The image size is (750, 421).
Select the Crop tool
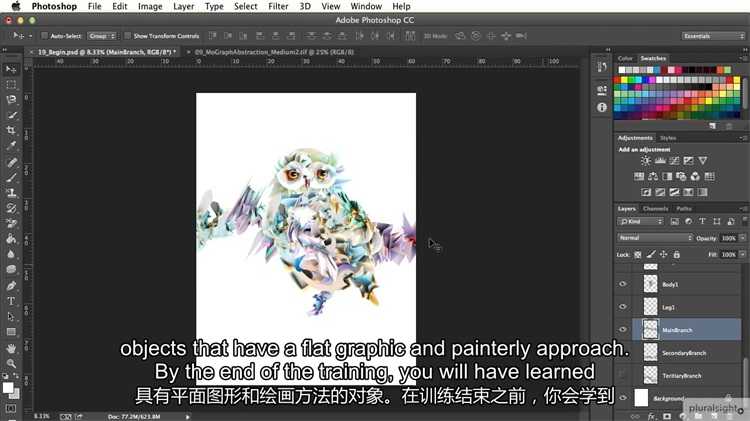click(x=11, y=130)
